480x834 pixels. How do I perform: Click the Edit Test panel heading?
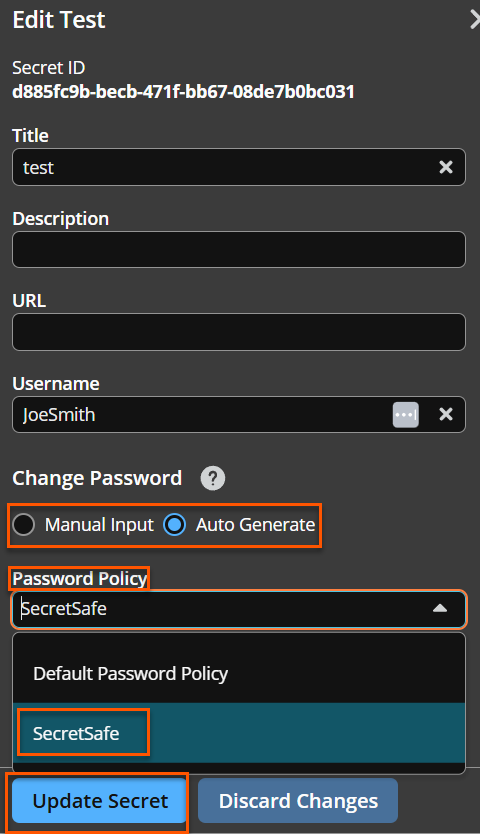pos(59,20)
